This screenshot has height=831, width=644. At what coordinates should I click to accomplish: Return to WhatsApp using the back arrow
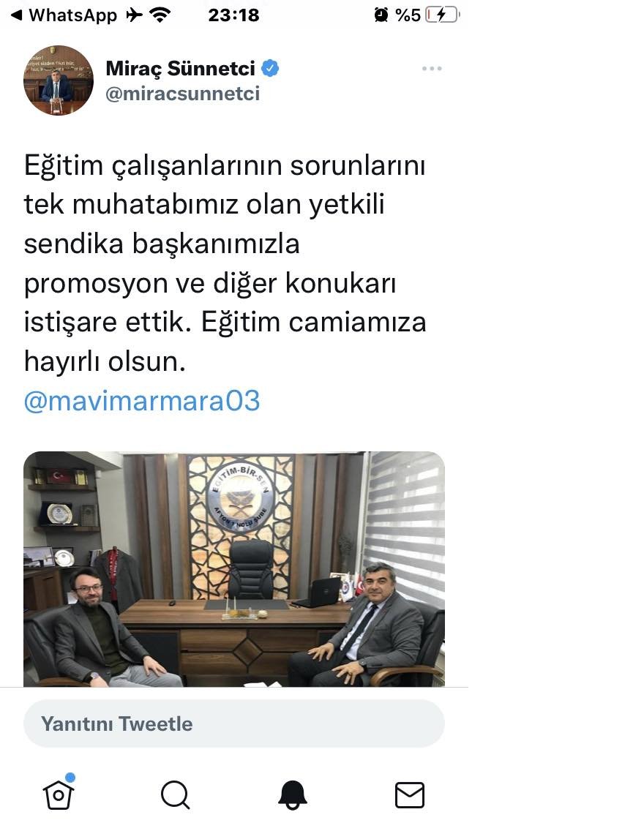tap(18, 15)
